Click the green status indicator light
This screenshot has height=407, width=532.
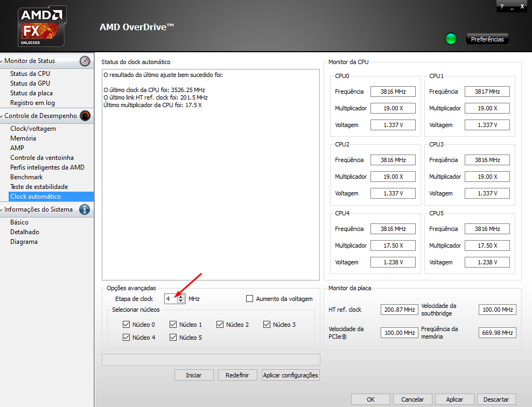(451, 39)
